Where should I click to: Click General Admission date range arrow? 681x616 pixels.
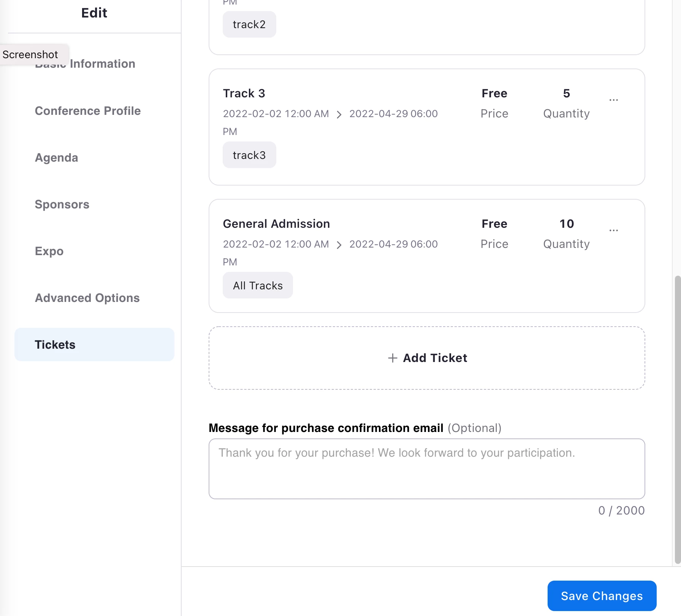coord(339,245)
